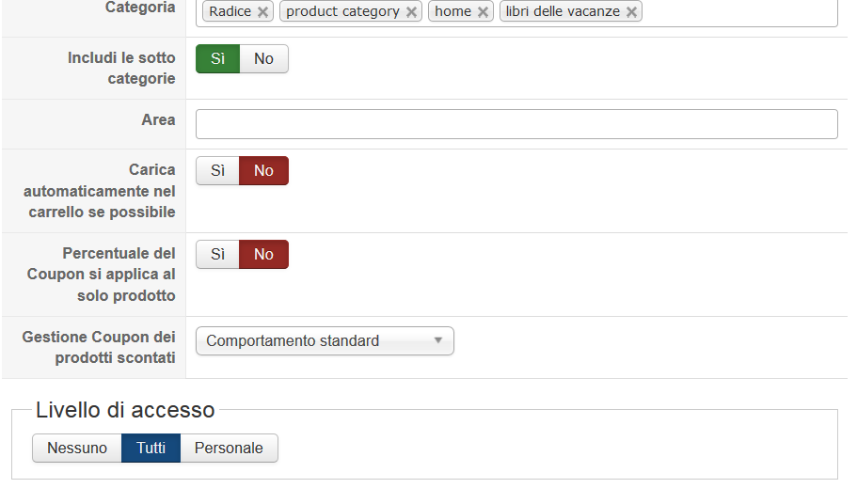Click the libri delle vacanze tag label

click(563, 12)
